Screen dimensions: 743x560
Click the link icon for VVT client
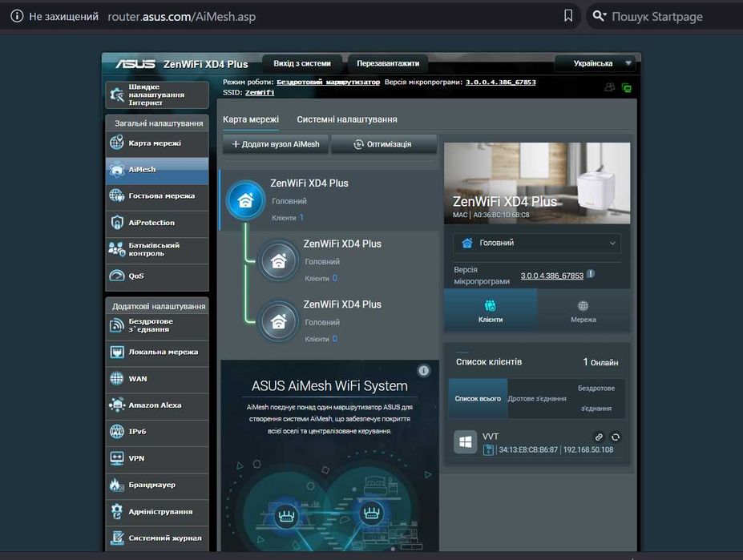click(x=599, y=437)
